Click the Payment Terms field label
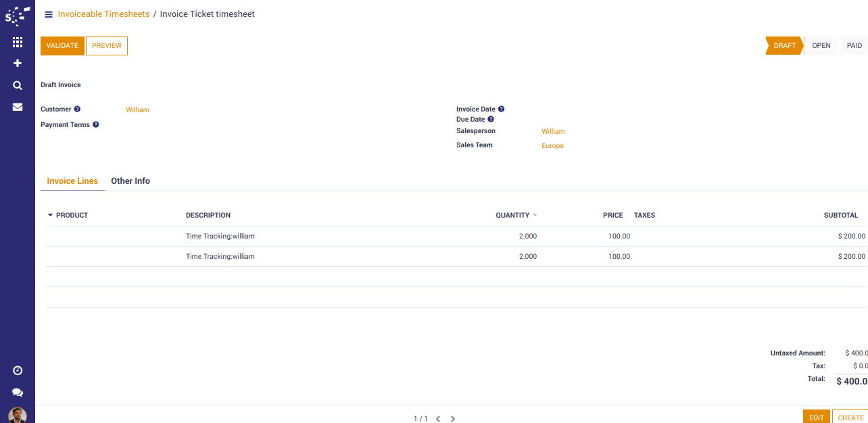The height and width of the screenshot is (423, 868). [66, 124]
